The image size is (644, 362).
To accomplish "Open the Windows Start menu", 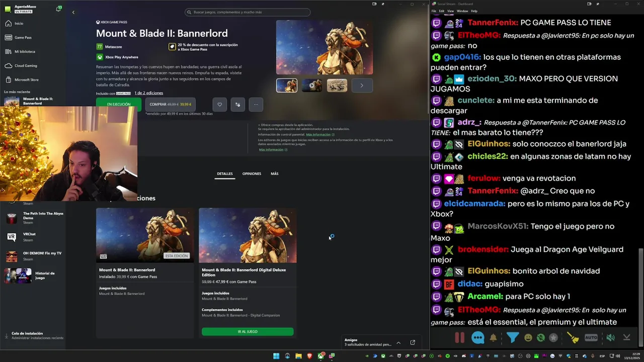I will click(x=276, y=356).
